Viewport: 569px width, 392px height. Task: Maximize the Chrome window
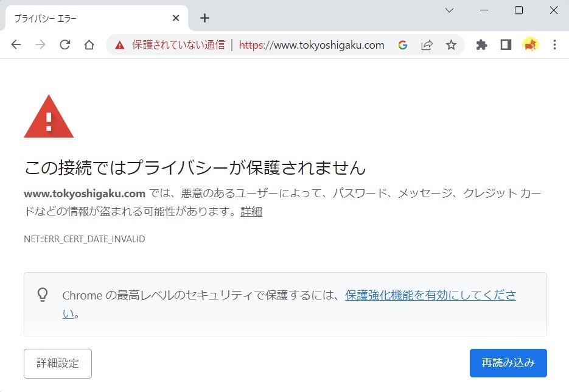[519, 10]
